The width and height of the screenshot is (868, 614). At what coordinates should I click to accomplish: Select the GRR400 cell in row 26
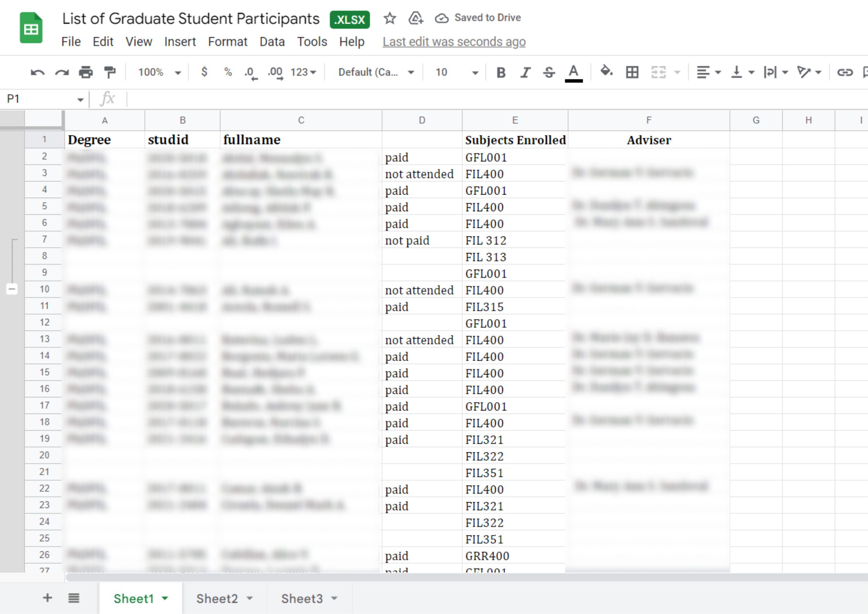click(x=515, y=556)
